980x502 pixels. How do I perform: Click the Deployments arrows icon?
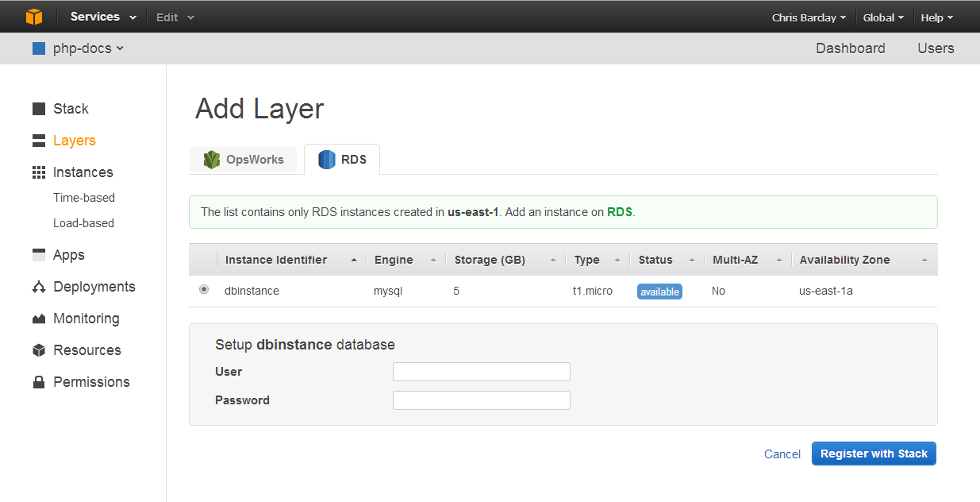(x=39, y=286)
